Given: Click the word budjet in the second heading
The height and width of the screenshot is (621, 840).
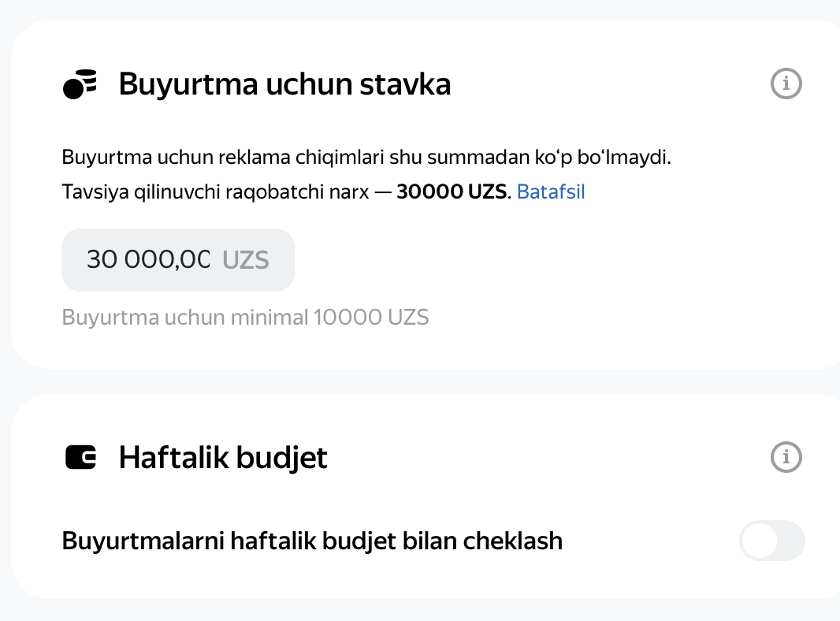Looking at the screenshot, I should coord(281,458).
